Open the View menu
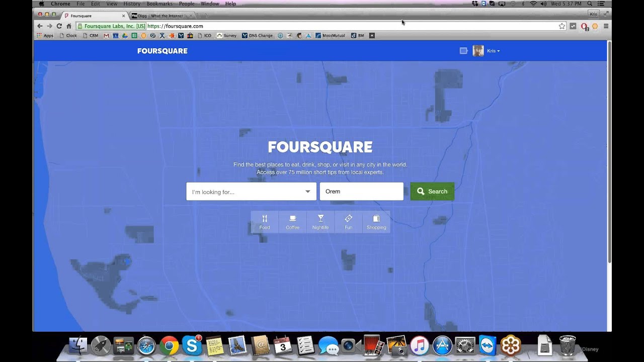Screen dimensions: 644x362 click(112, 4)
